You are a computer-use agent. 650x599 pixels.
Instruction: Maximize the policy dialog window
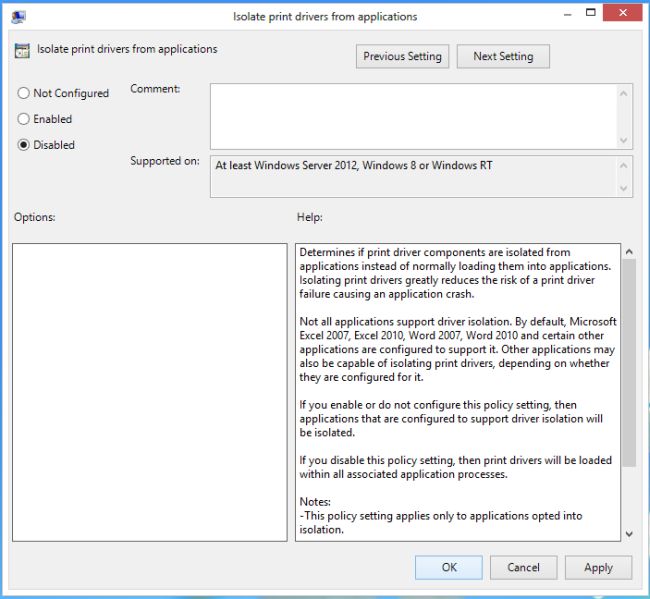(x=591, y=13)
